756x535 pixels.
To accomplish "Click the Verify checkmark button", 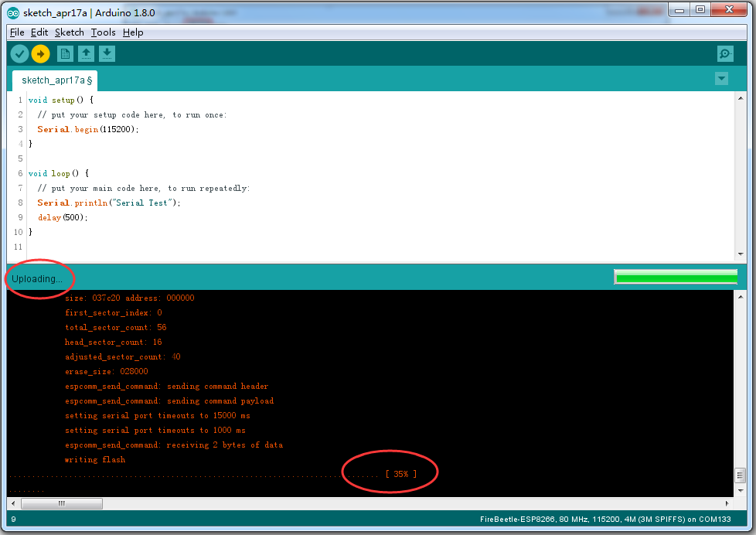I will click(x=20, y=54).
